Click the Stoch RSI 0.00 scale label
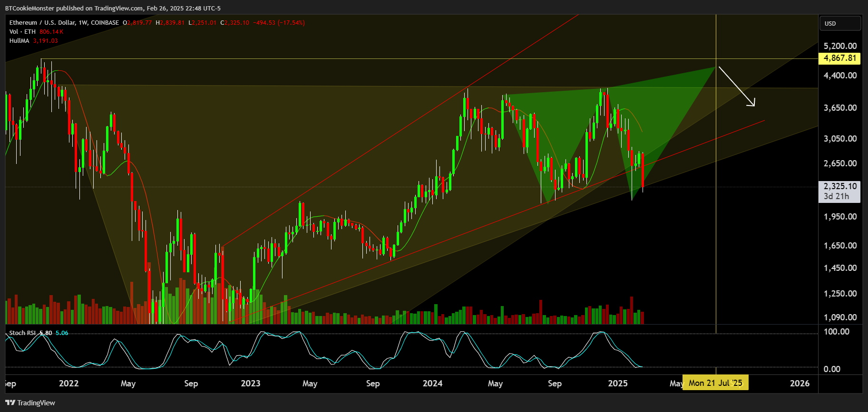This screenshot has height=412, width=868. (x=832, y=369)
